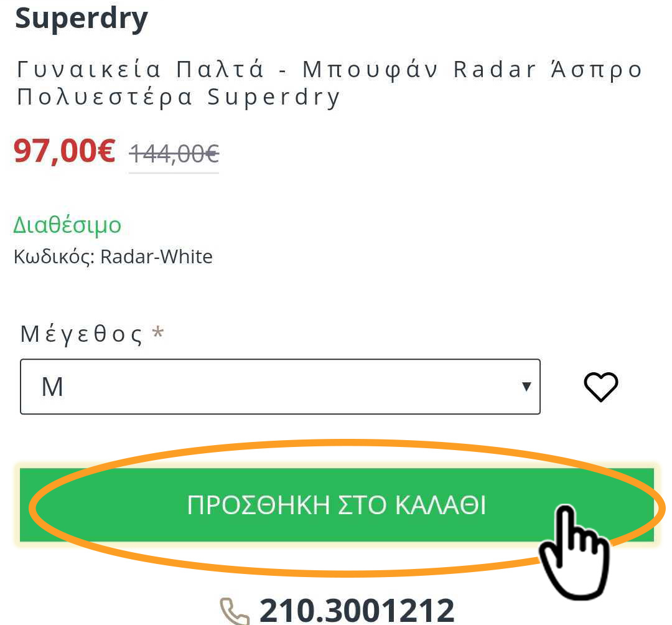The image size is (672, 625).
Task: Open the Μέγεθος size dropdown showing M
Action: pos(280,387)
